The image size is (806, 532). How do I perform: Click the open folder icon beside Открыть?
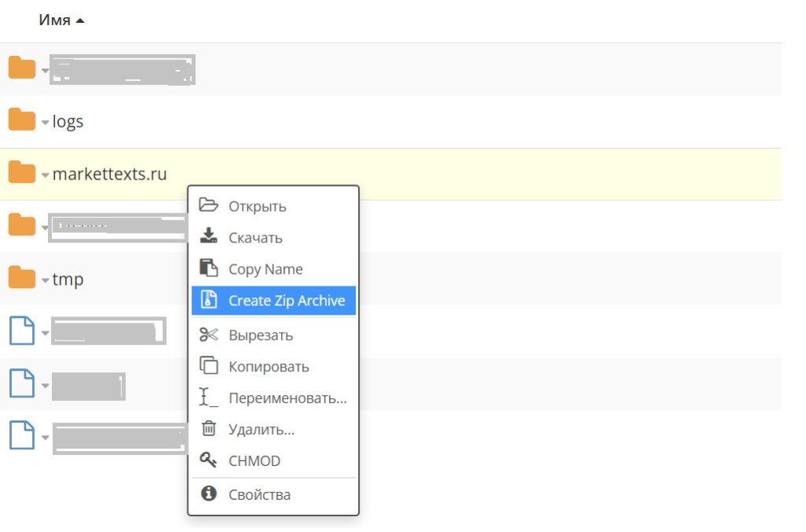click(209, 206)
